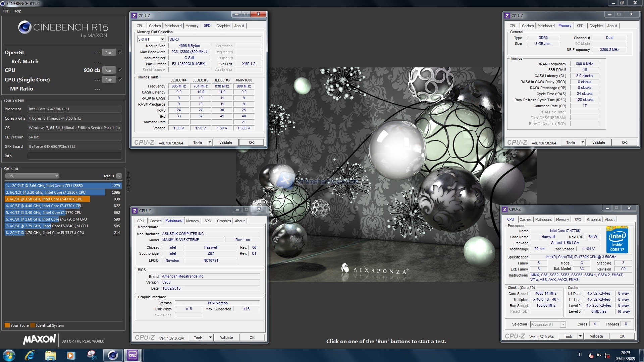Toggle the OpenGL test checkmark
Screen dimensions: 644x362
coord(120,52)
